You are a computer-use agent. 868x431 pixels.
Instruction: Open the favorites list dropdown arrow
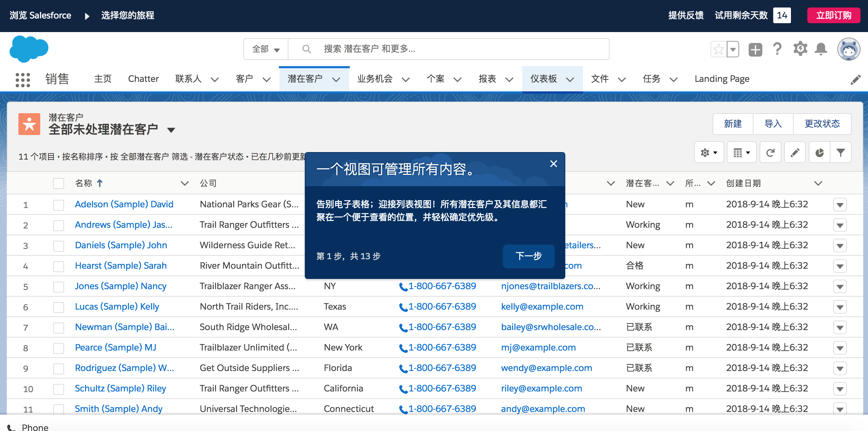point(733,49)
